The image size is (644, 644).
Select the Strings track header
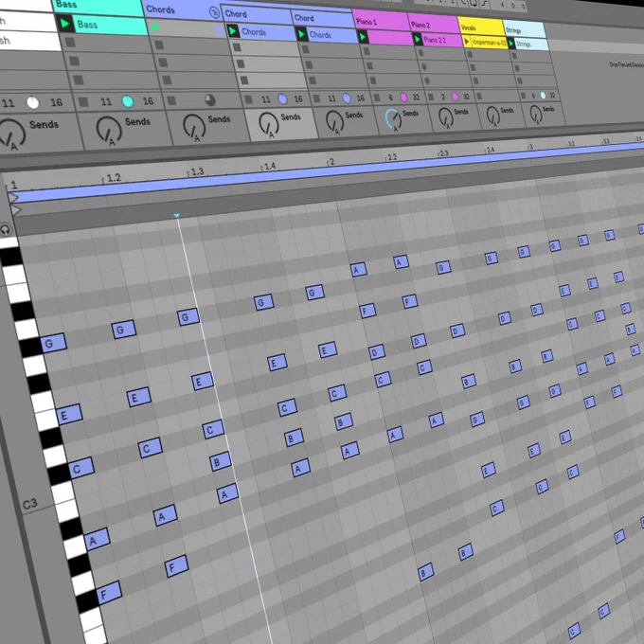(x=524, y=29)
